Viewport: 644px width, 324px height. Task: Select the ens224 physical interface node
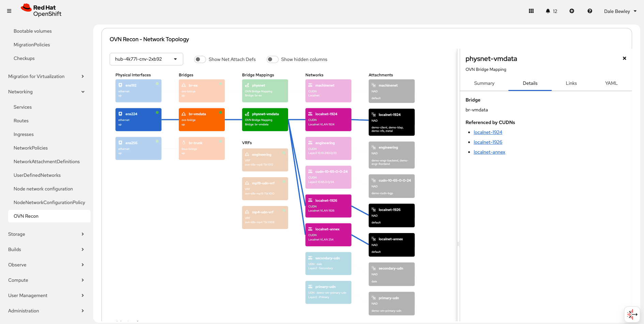point(138,120)
